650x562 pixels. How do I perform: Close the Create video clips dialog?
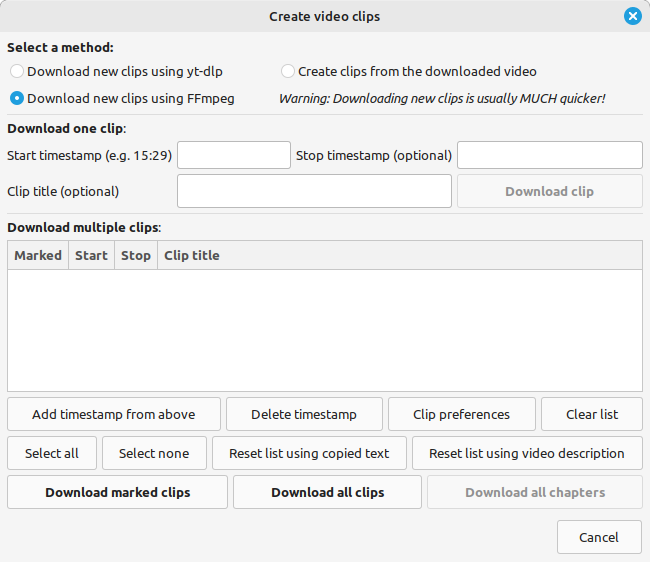click(633, 16)
